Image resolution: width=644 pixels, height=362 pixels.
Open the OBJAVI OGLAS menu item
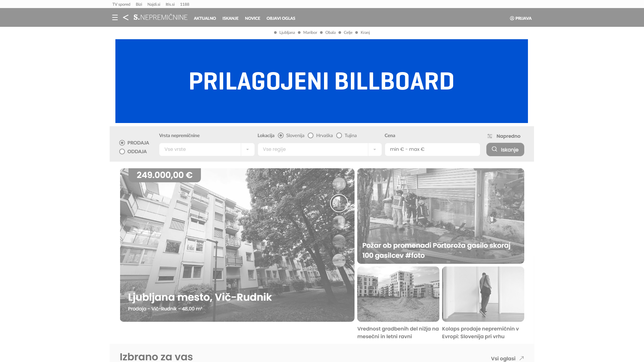tap(281, 18)
